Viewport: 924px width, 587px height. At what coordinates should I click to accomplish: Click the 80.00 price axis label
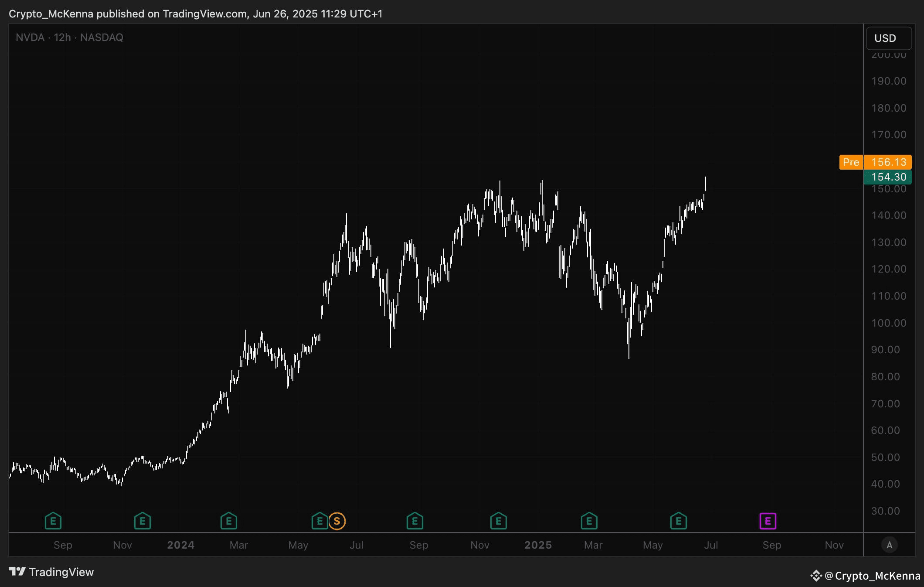[886, 377]
